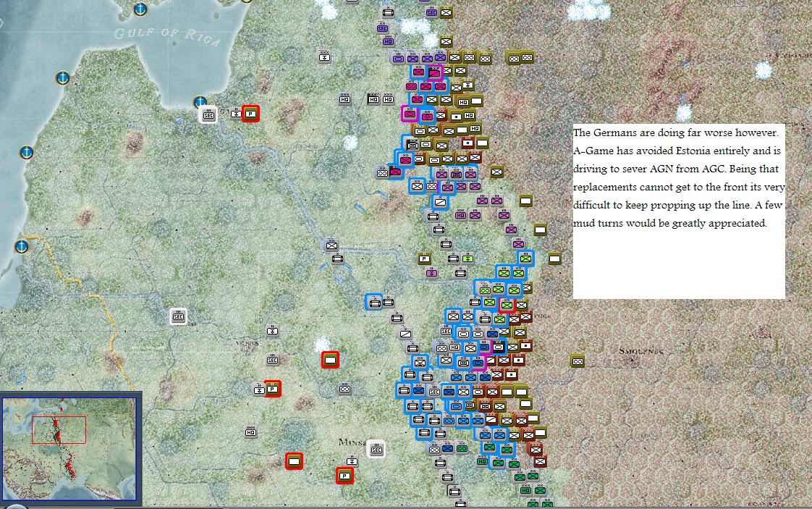Select the red-bordered P counter near Riga
This screenshot has height=509, width=812.
tap(250, 114)
